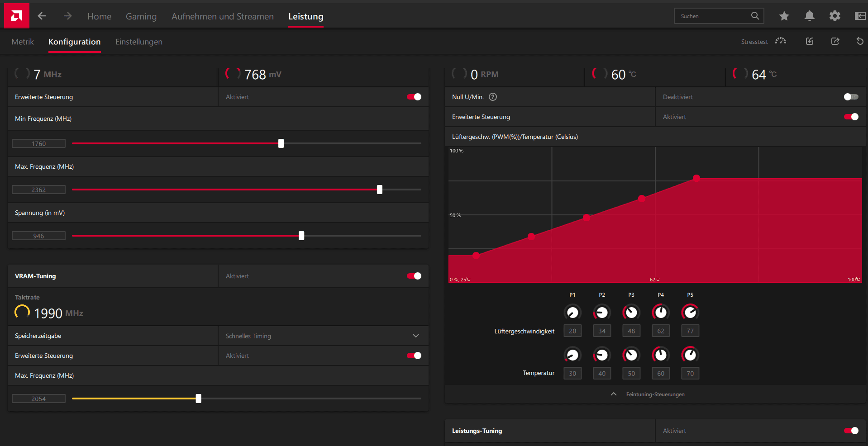
Task: Click lowest fan curve point
Action: 476,256
